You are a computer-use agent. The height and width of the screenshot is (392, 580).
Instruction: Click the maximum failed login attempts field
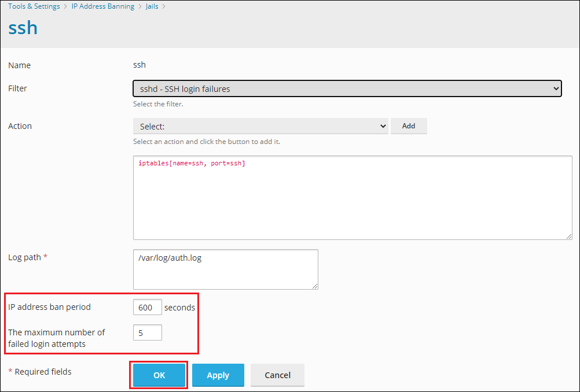[x=147, y=332]
